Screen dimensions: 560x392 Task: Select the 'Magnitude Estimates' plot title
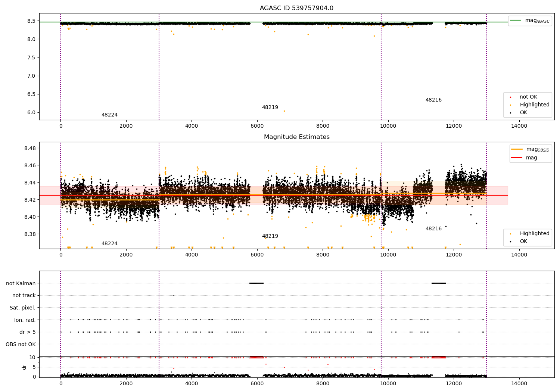[x=296, y=137]
